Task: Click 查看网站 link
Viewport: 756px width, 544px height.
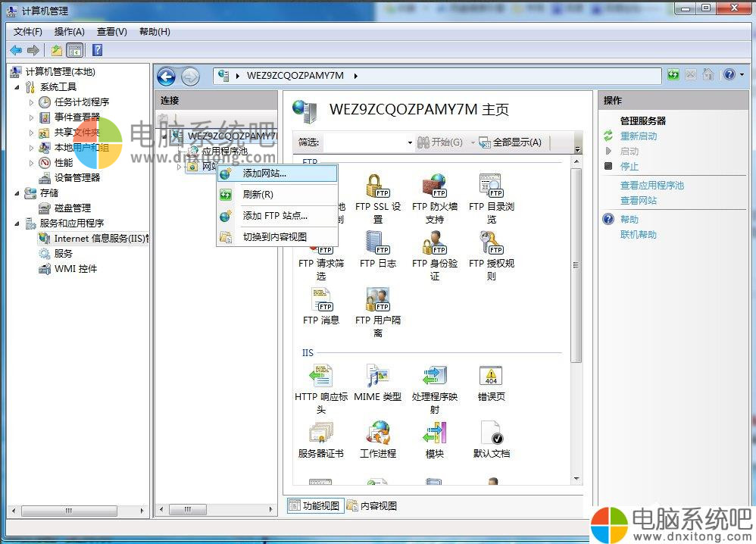Action: 639,200
